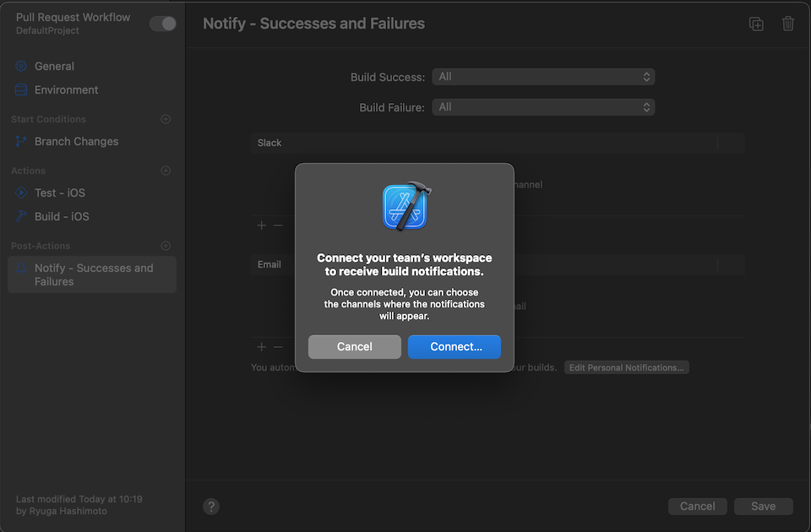Remove Slack channel with minus button
811x532 pixels.
pyautogui.click(x=278, y=225)
